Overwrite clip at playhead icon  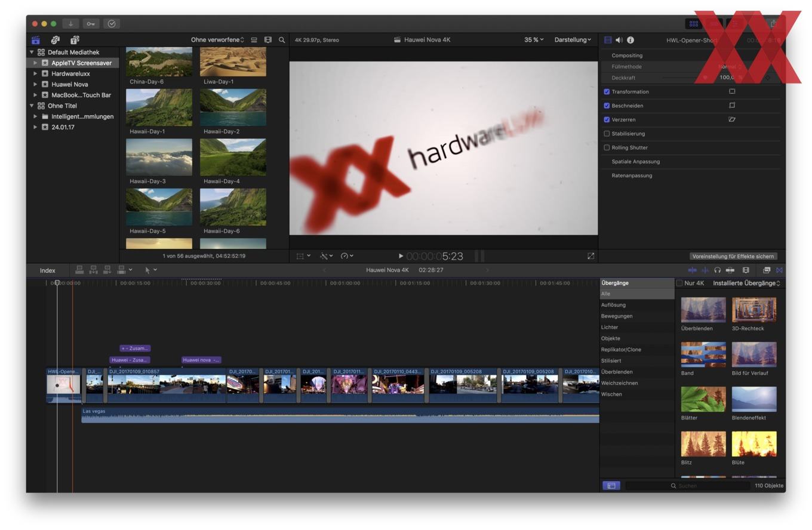(x=122, y=270)
